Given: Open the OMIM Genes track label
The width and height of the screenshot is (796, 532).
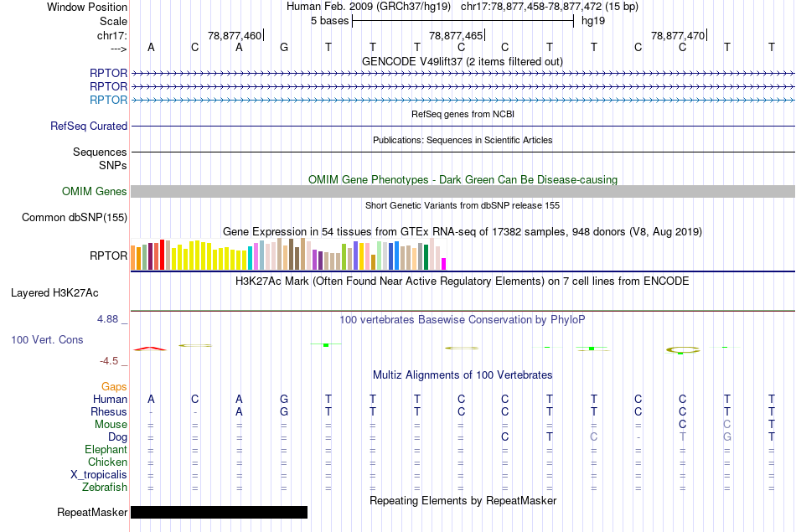Looking at the screenshot, I should pos(94,191).
